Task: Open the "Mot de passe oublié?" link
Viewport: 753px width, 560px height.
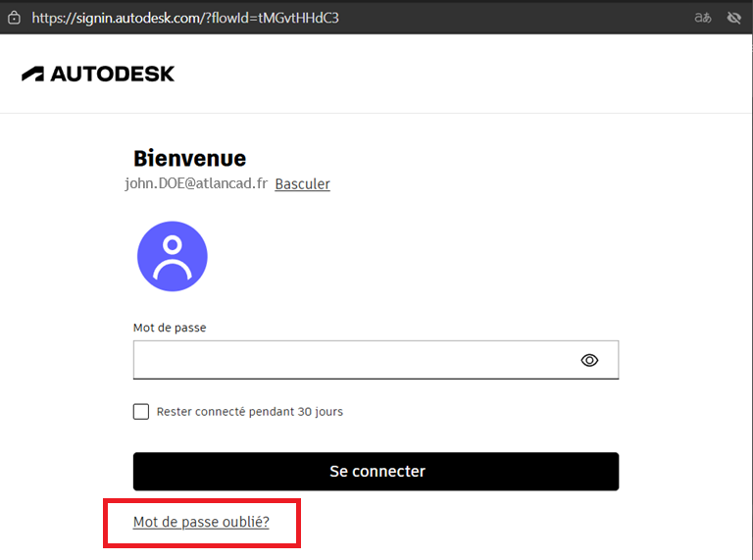Action: (201, 523)
